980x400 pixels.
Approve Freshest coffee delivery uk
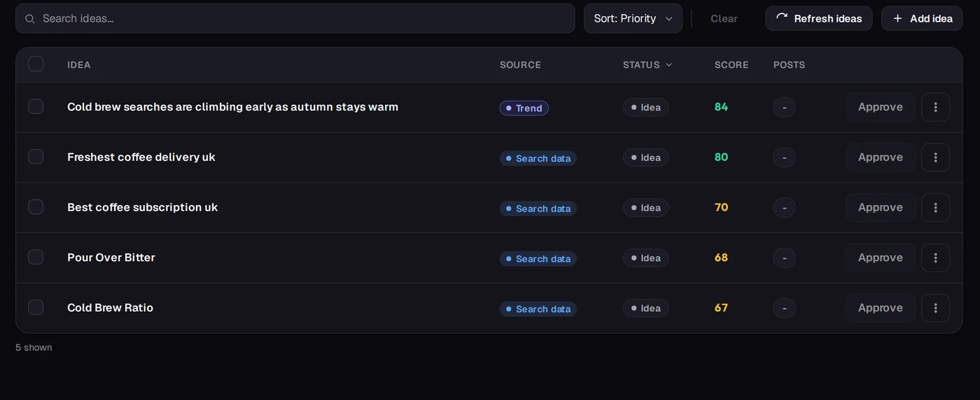(881, 157)
